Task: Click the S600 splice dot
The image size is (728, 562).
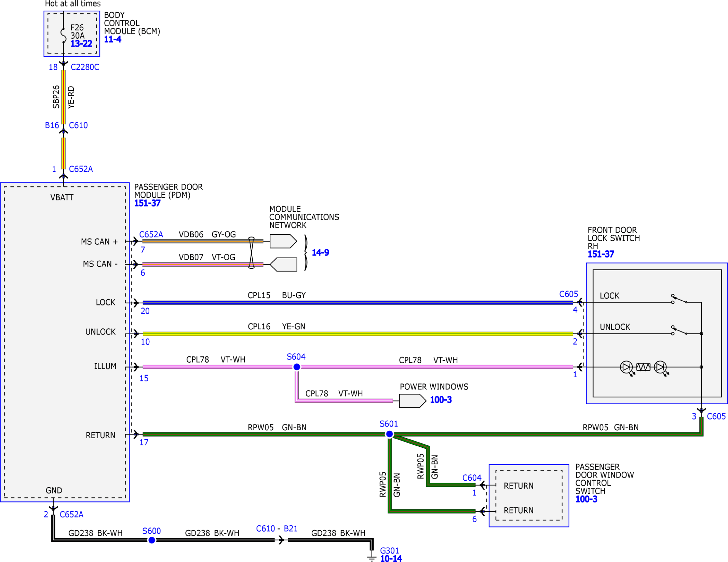Action: (x=152, y=540)
